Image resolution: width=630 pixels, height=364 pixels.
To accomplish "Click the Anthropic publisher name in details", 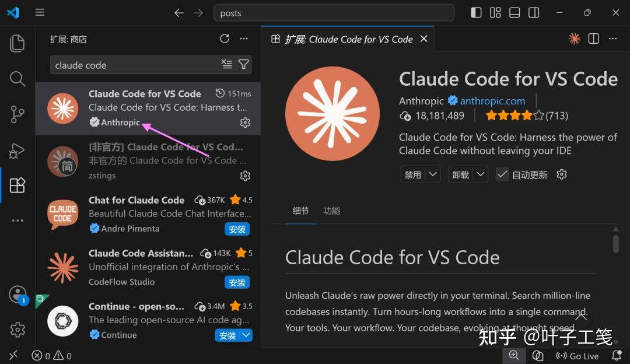I will click(x=421, y=101).
